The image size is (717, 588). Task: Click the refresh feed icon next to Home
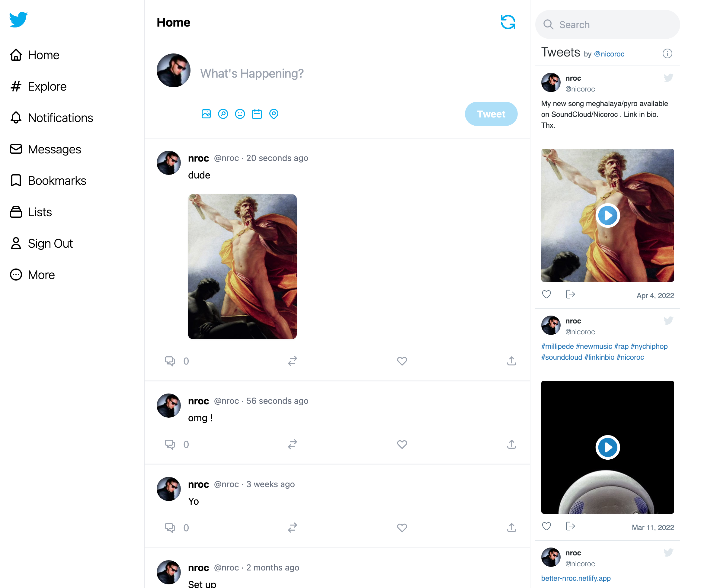508,22
